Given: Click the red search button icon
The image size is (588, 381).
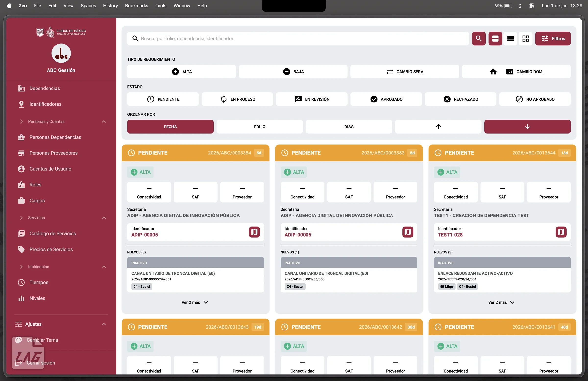Looking at the screenshot, I should 478,38.
